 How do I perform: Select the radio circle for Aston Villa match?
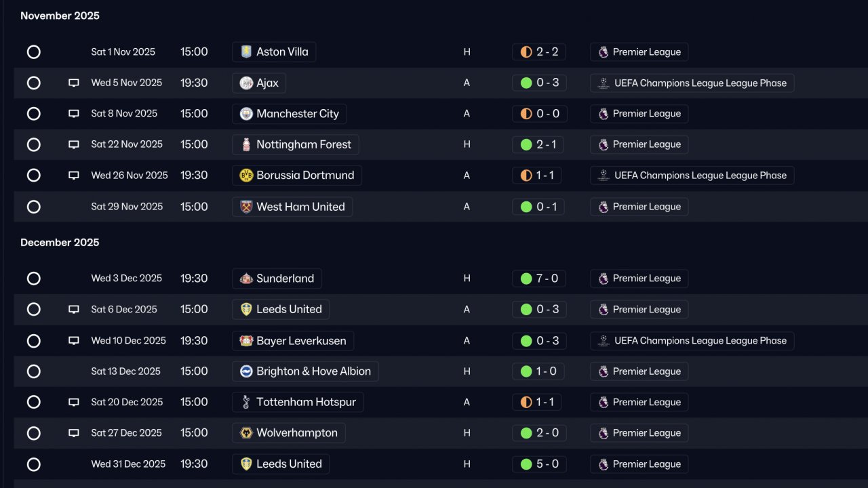(34, 52)
